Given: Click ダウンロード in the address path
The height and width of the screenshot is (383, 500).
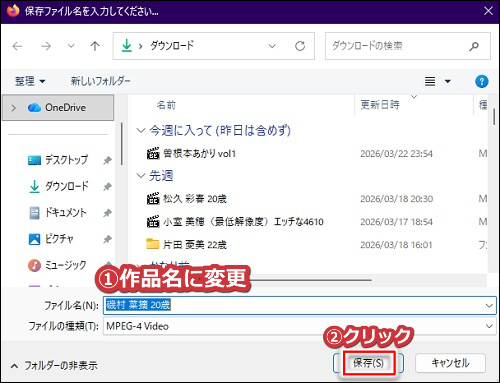Looking at the screenshot, I should pyautogui.click(x=172, y=45).
